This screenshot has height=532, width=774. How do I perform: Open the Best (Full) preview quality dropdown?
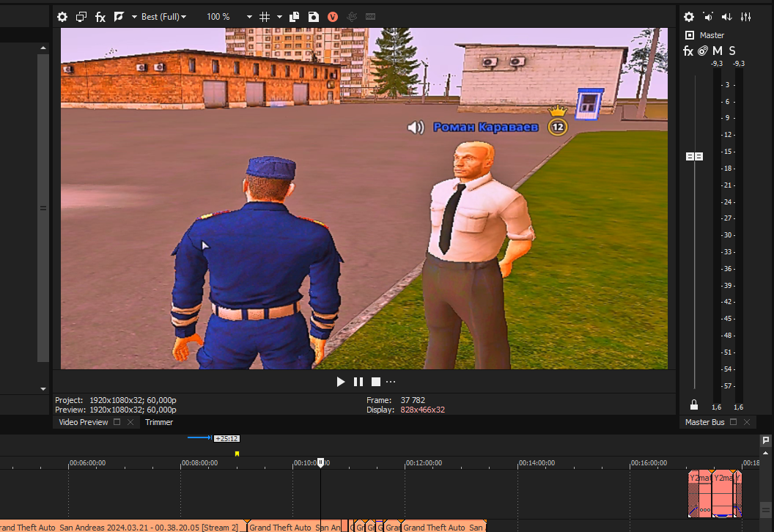(163, 17)
